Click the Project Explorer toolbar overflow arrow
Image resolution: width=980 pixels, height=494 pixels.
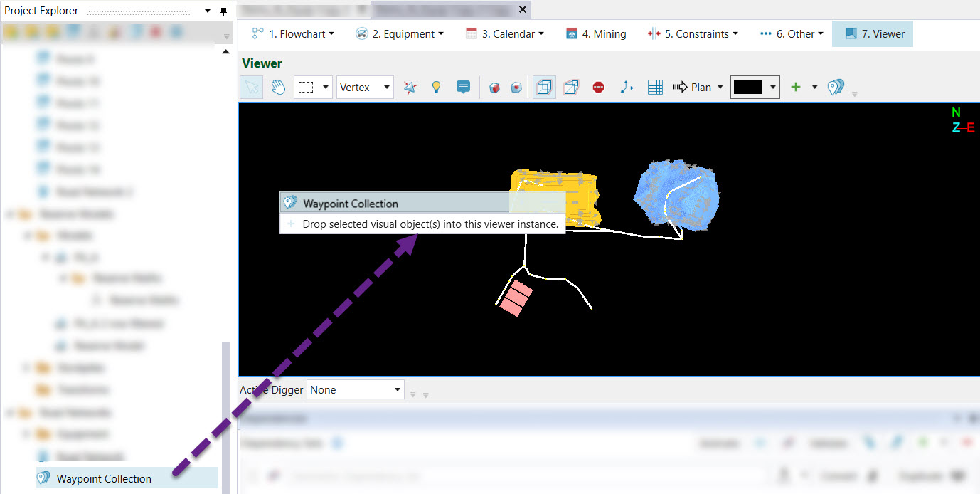tap(227, 36)
